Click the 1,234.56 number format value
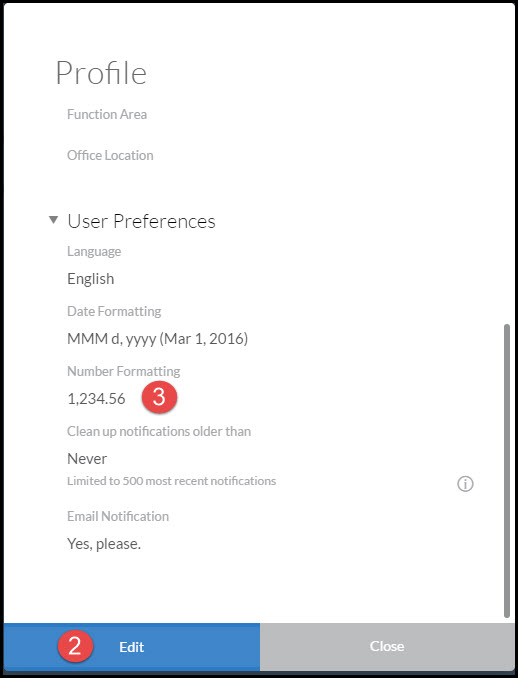This screenshot has height=678, width=518. pyautogui.click(x=96, y=399)
